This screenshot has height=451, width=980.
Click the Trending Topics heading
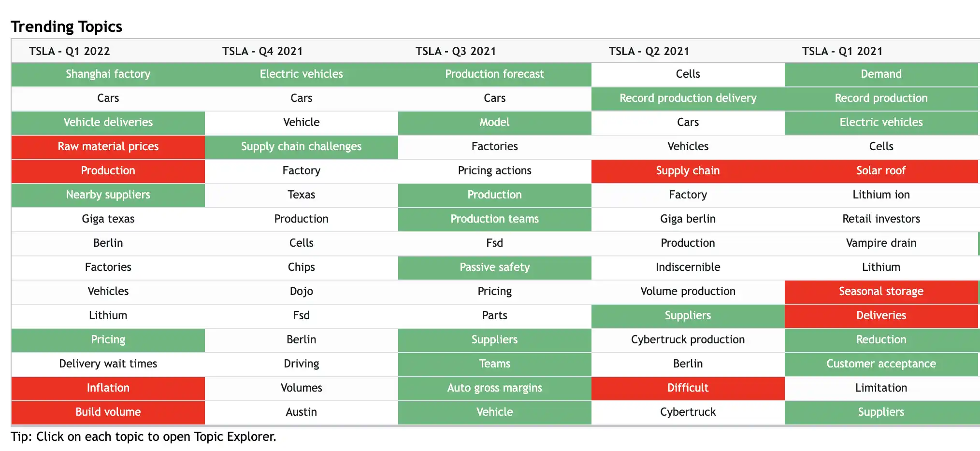click(x=67, y=27)
